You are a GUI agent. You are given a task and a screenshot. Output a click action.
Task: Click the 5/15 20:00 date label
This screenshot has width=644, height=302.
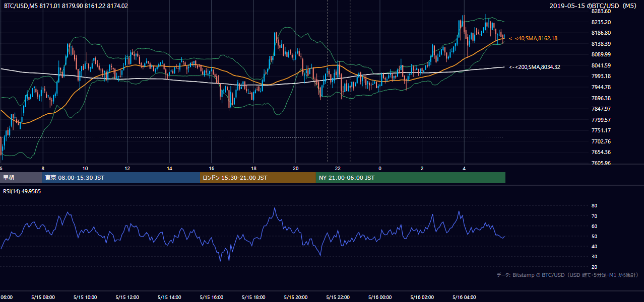click(x=296, y=297)
